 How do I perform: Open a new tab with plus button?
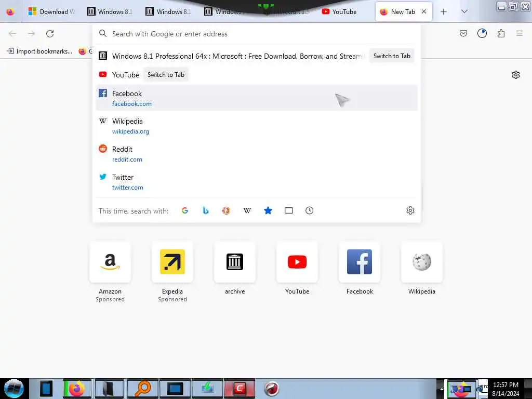point(444,12)
